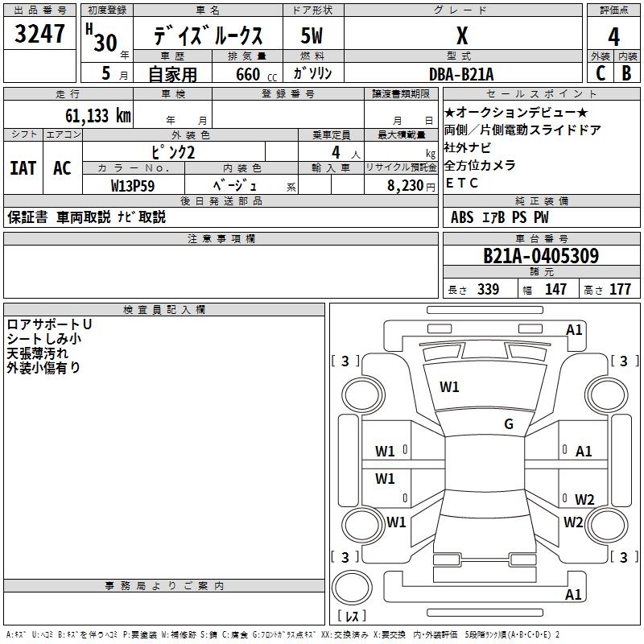Click the model code DBA-B21A

461,73
